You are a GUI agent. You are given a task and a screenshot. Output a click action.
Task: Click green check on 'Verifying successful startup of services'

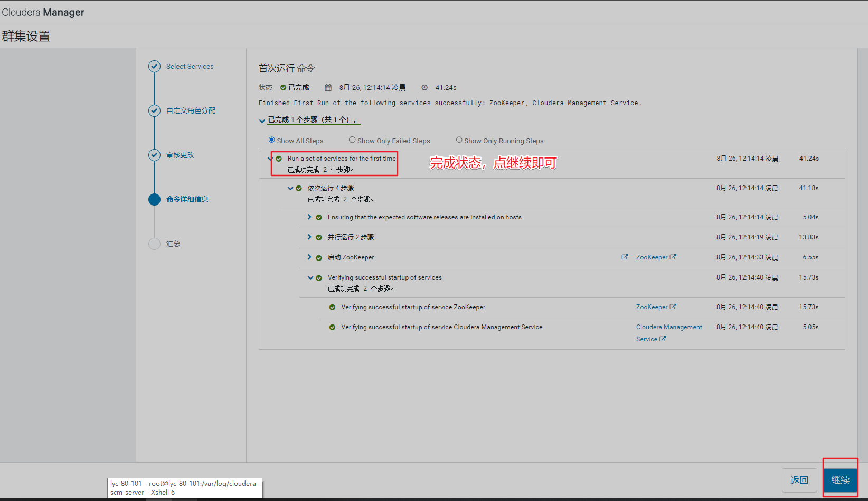(x=319, y=278)
